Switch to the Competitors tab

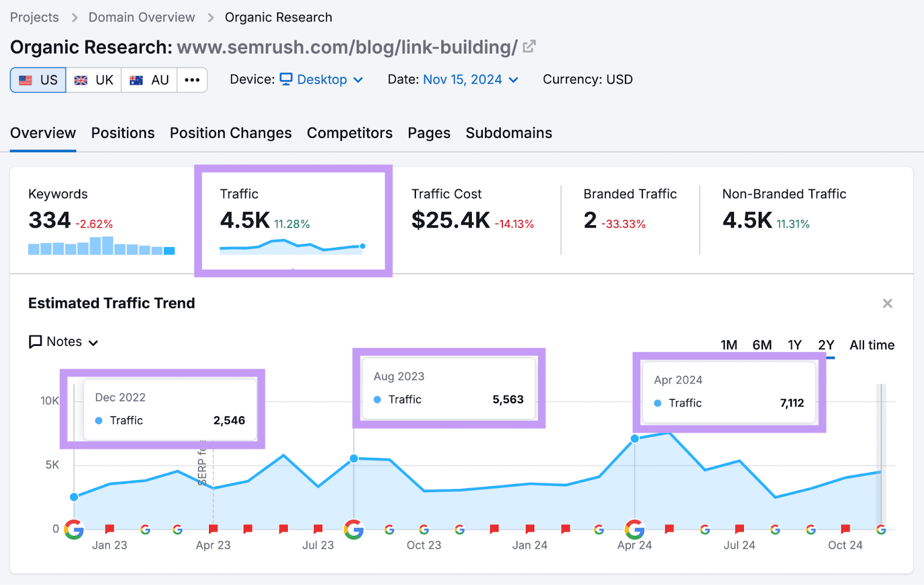349,133
